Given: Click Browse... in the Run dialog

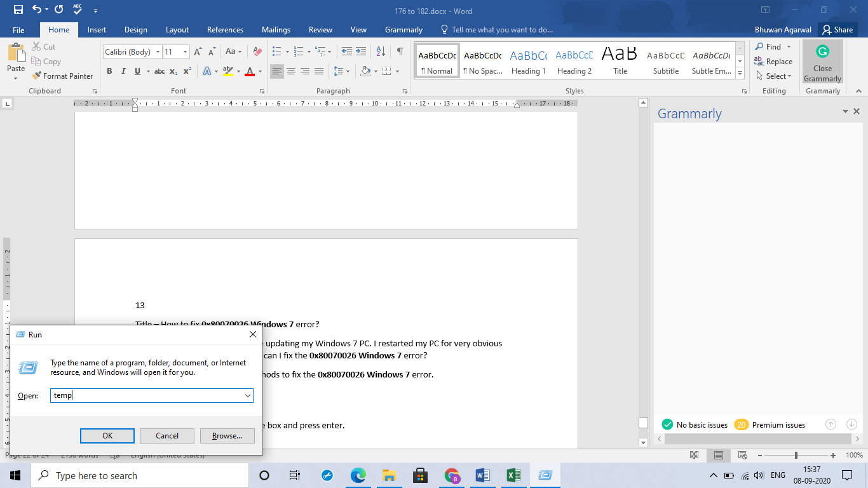Looking at the screenshot, I should (x=227, y=436).
